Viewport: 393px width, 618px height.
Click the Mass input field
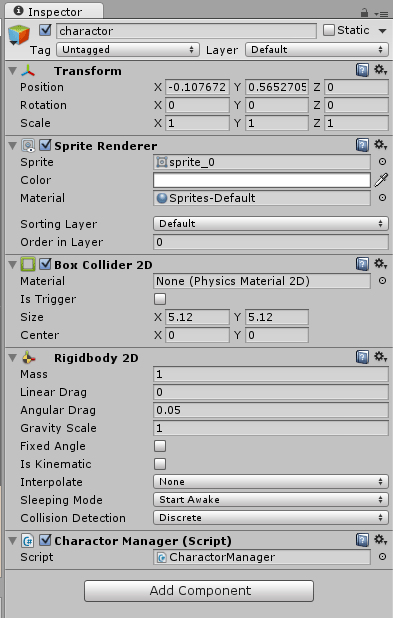270,374
